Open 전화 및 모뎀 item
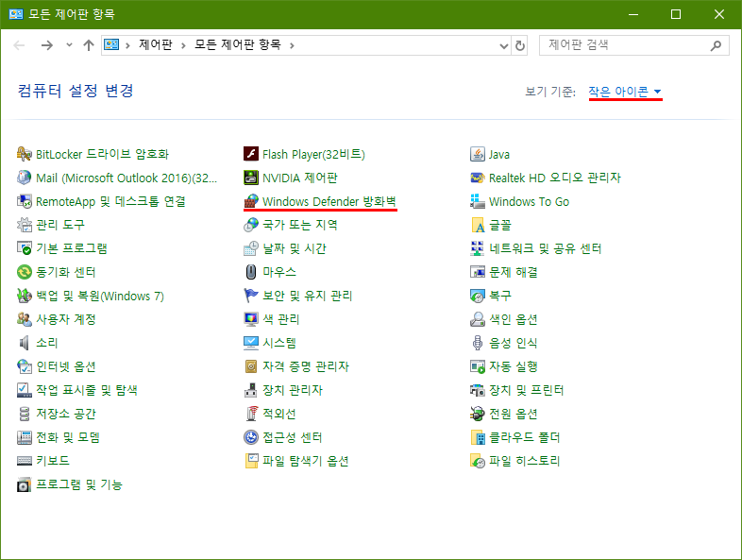742x560 pixels. coord(59,437)
